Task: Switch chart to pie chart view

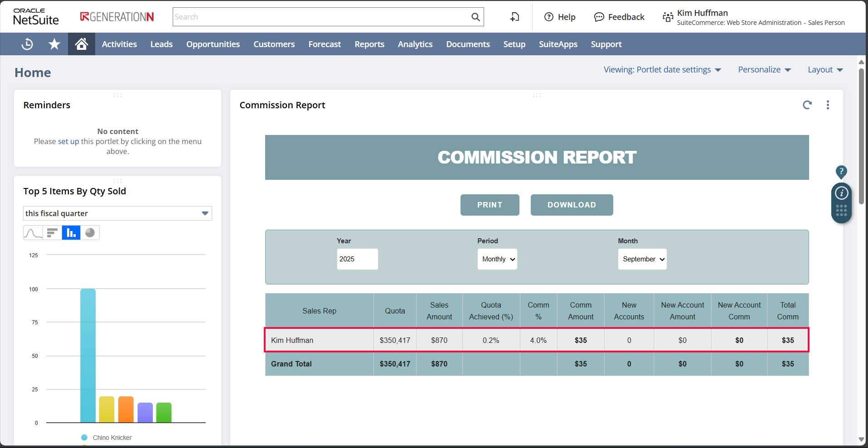Action: pyautogui.click(x=90, y=233)
